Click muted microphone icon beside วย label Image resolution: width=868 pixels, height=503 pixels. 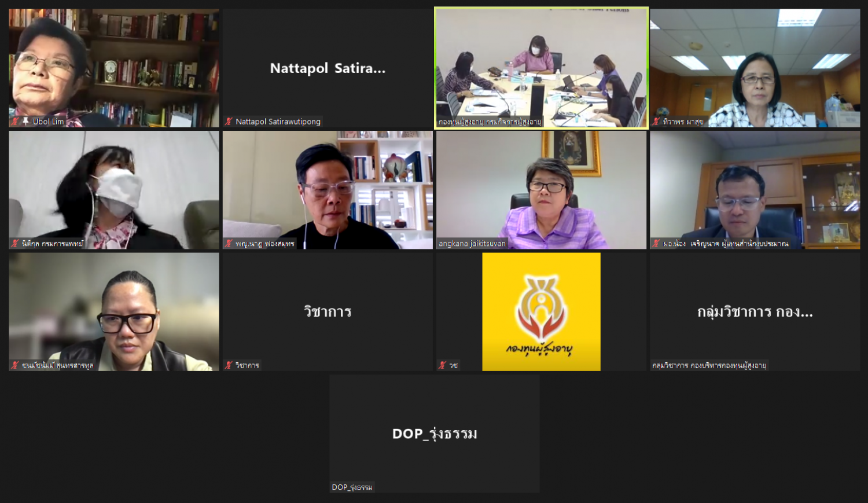[443, 365]
